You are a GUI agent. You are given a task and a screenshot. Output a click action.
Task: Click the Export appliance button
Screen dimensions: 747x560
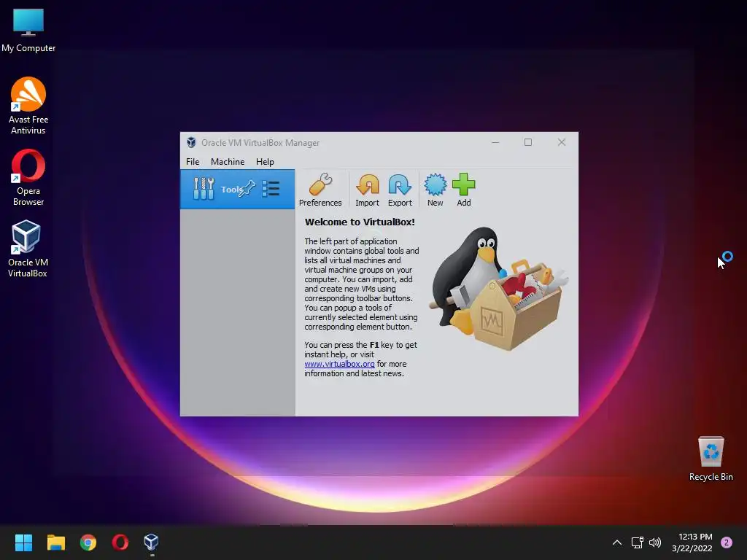(400, 190)
